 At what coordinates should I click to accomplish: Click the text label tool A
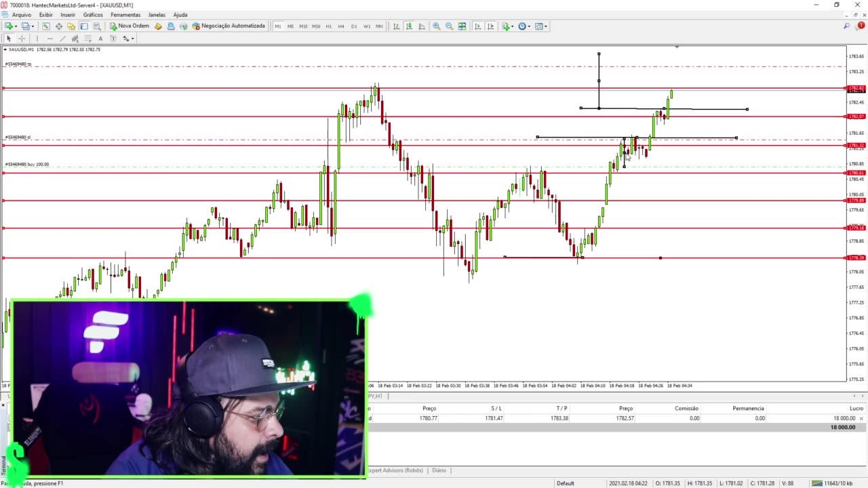tap(100, 39)
